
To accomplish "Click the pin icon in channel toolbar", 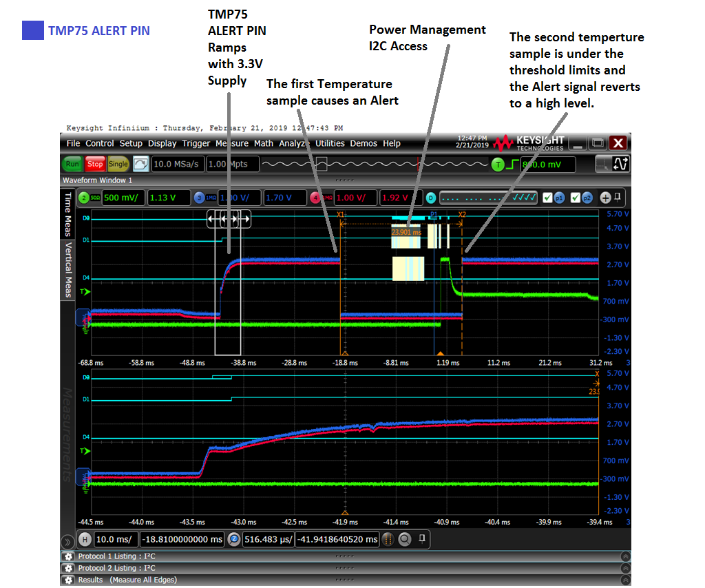I will point(618,196).
